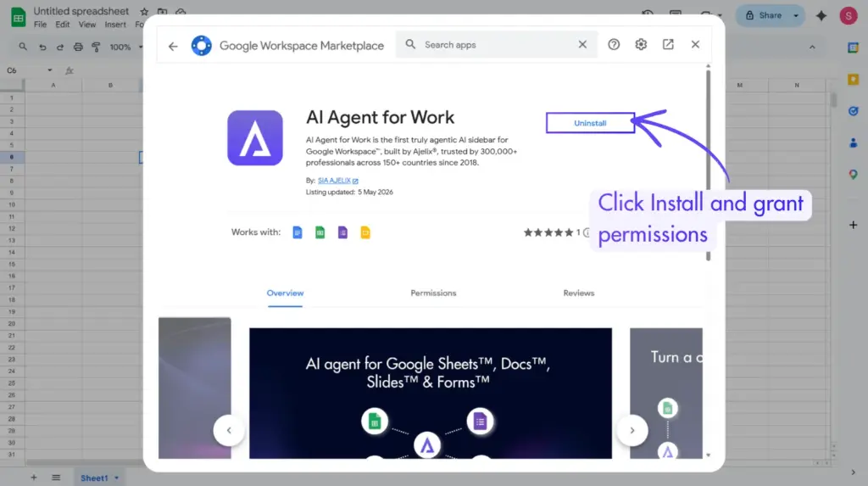Screen dimensions: 868x486
Task: Click the AI Agent for Work app logo
Action: coord(255,138)
